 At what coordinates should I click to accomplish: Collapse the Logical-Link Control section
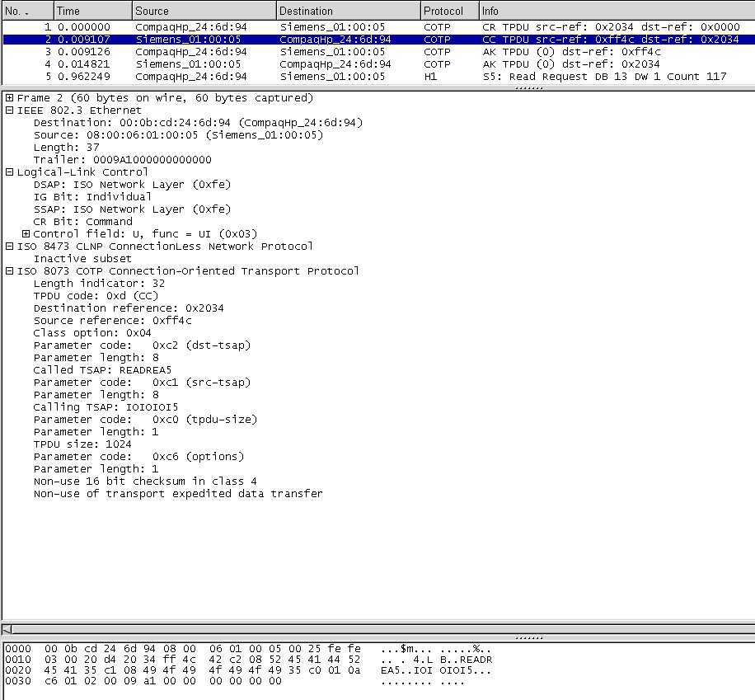tap(9, 172)
